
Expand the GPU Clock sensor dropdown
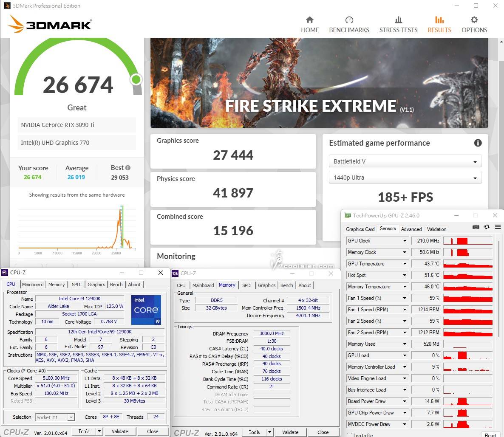pyautogui.click(x=405, y=241)
